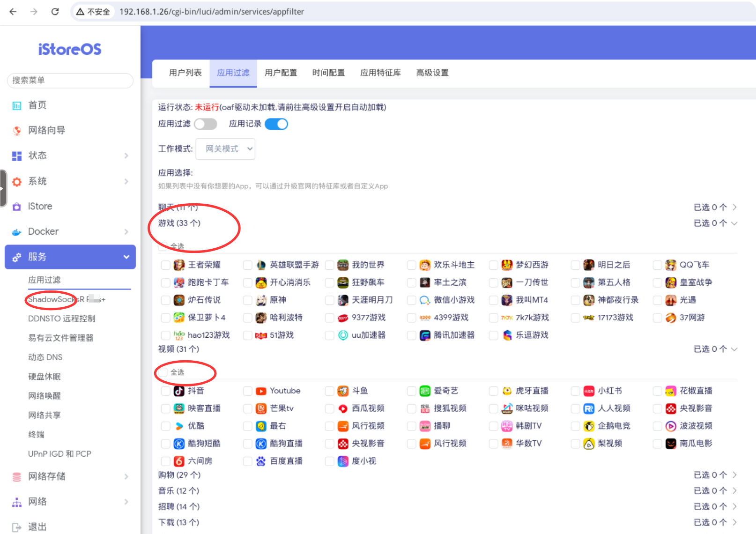Check the 全选 box under 游戏
This screenshot has height=534, width=756.
tap(163, 246)
